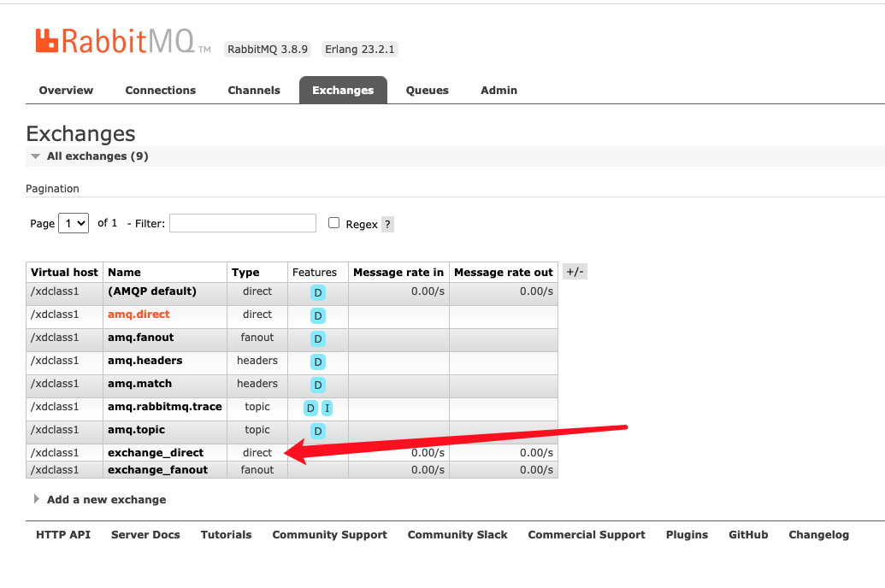Click the Erlang 23.2.1 version label
The image size is (885, 588).
pyautogui.click(x=359, y=50)
